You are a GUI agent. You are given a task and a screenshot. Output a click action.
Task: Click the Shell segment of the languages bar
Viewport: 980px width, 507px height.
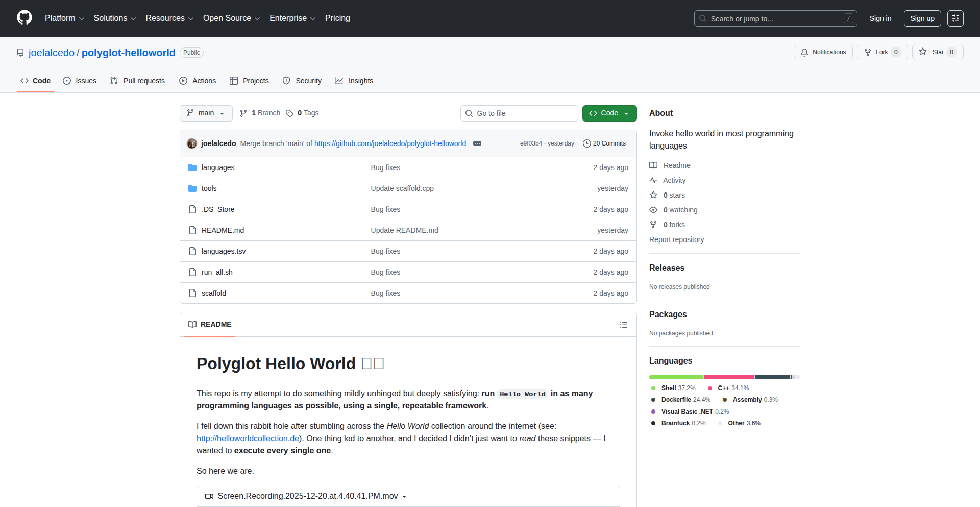[676, 377]
